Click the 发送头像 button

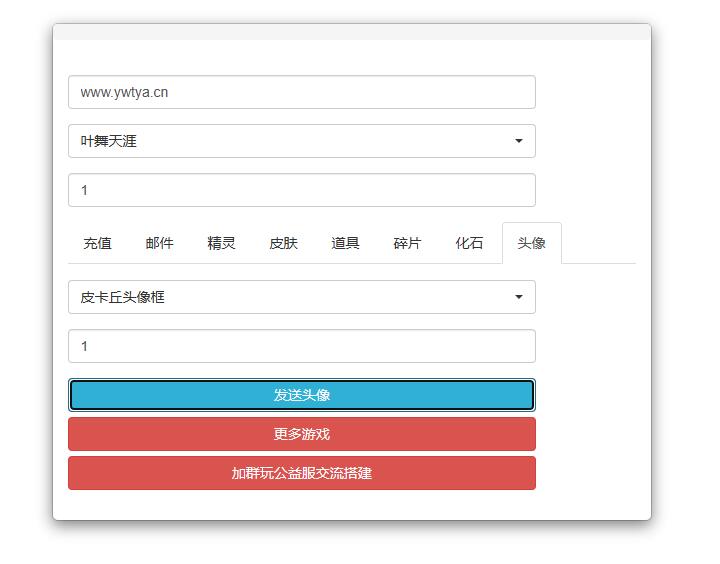point(302,395)
